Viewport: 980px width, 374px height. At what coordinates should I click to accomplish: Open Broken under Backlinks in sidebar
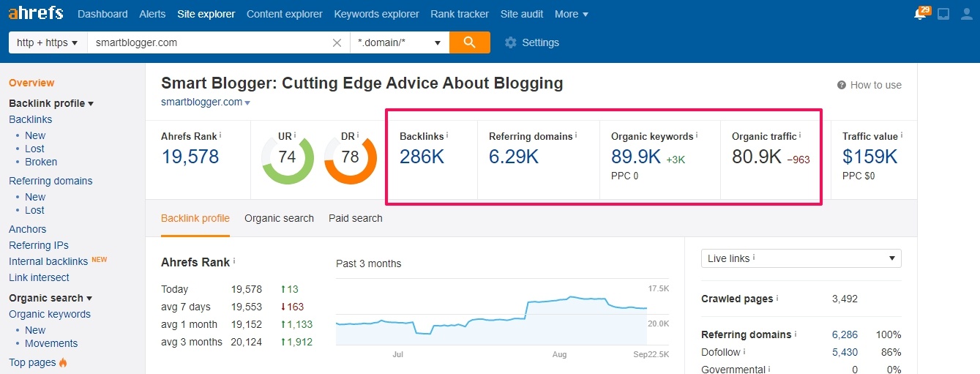click(x=41, y=162)
